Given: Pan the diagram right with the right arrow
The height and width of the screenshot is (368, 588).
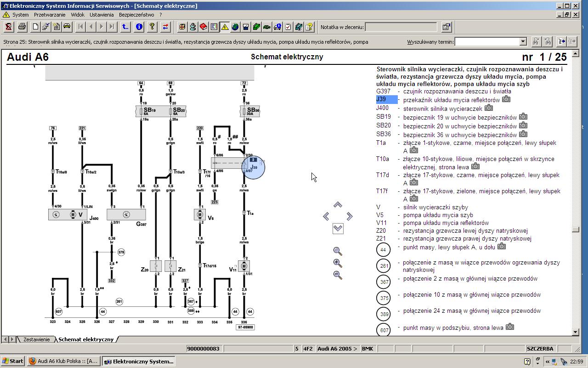Looking at the screenshot, I should pos(350,216).
